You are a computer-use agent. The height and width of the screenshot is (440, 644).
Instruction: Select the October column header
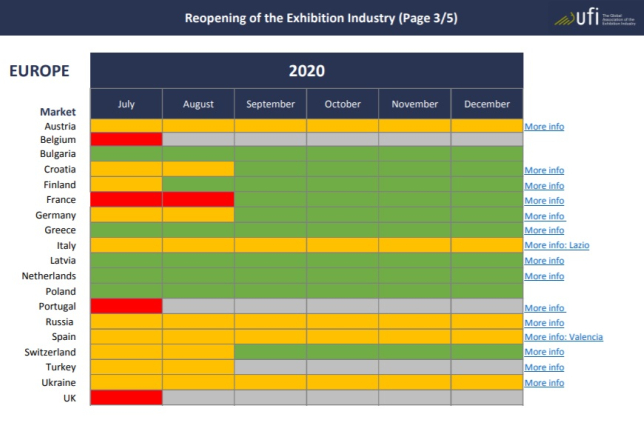tap(342, 104)
